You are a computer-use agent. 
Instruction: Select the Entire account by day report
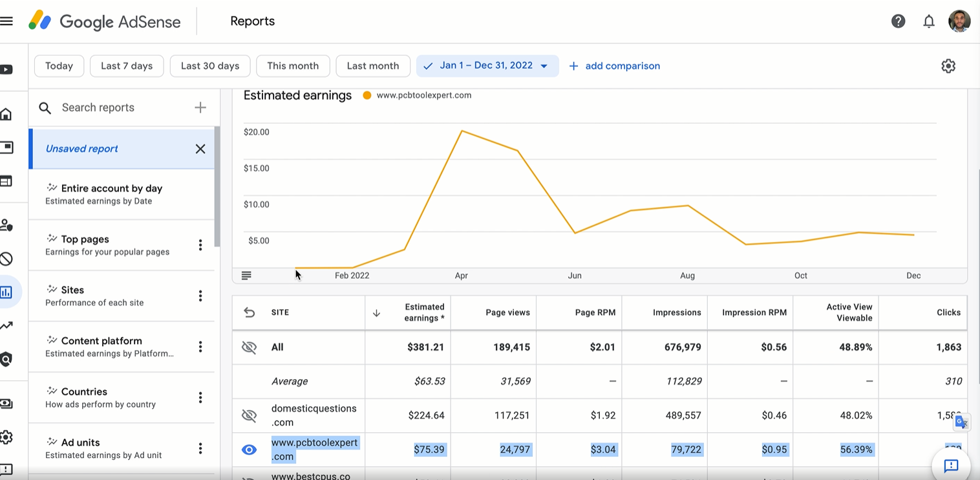(122, 194)
